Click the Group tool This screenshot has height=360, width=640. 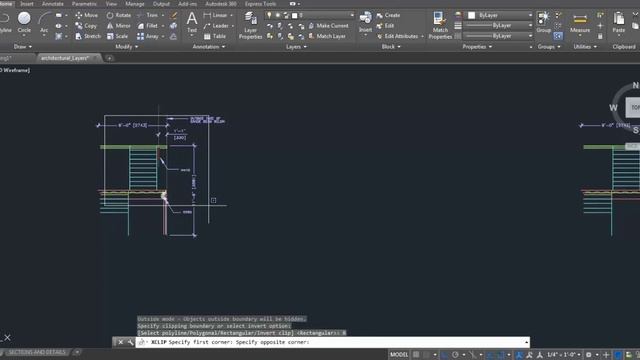(x=543, y=22)
